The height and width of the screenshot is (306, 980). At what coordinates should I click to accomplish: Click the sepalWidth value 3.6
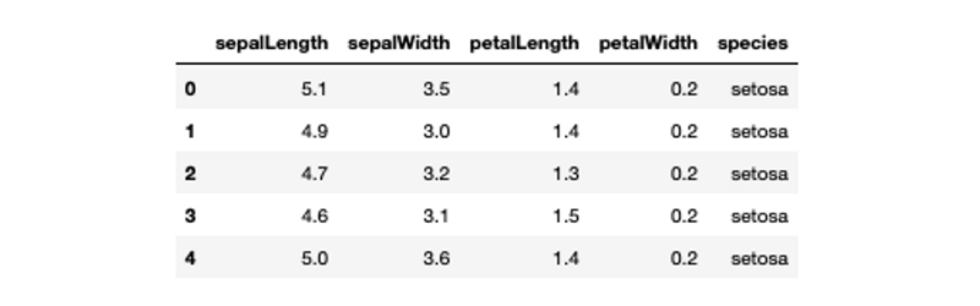click(436, 258)
